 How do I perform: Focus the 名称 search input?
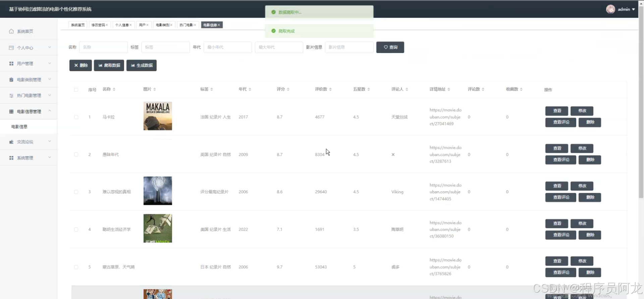[103, 47]
